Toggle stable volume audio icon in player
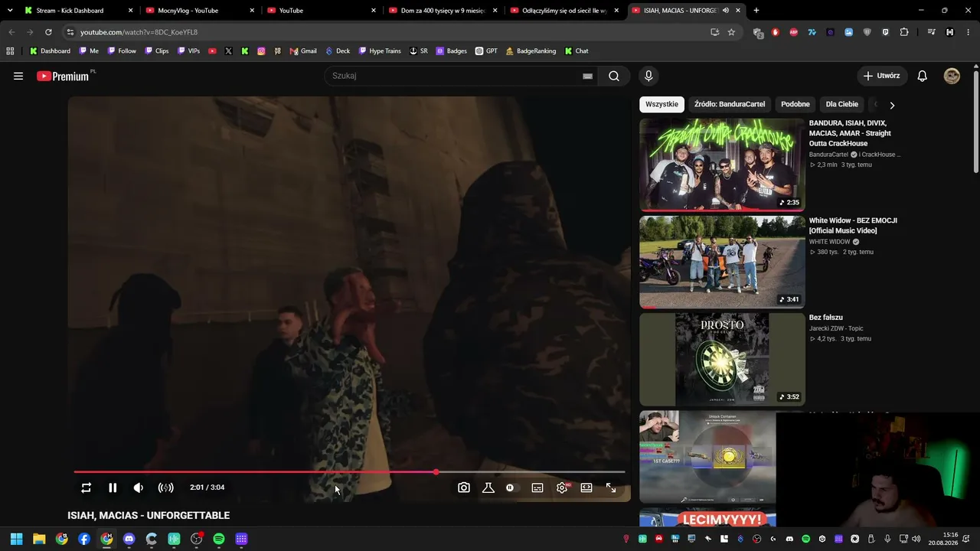This screenshot has height=551, width=980. 165,487
